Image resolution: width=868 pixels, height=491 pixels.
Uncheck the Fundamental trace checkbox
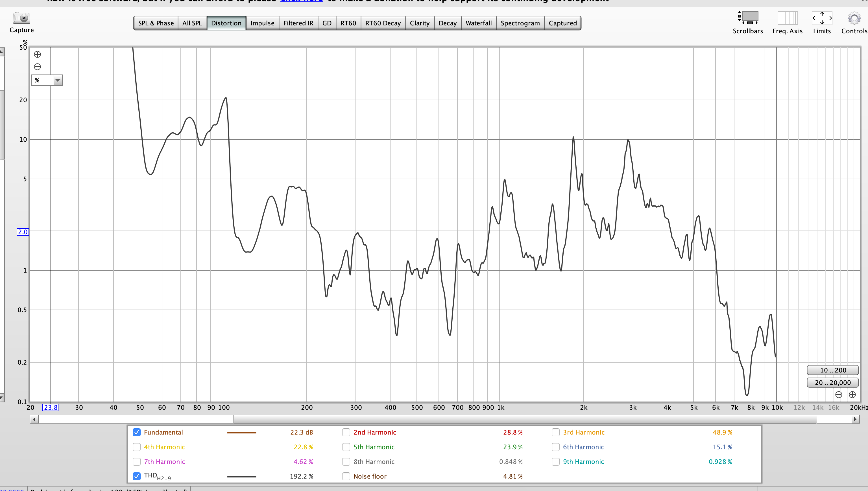point(137,432)
